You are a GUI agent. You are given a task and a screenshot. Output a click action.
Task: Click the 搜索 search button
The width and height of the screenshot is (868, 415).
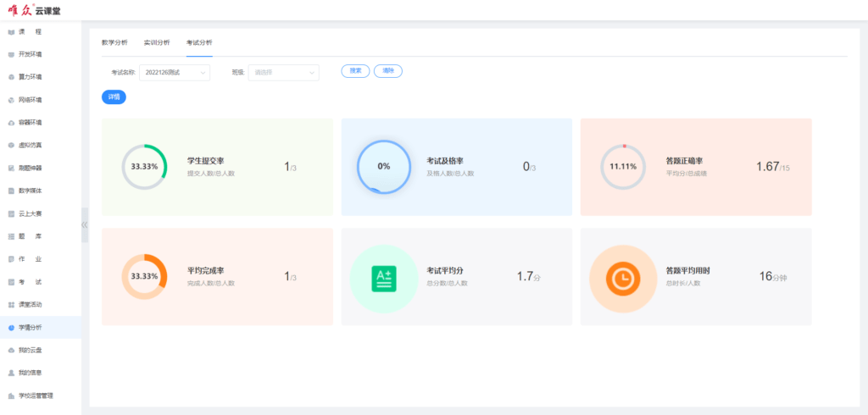[x=355, y=71]
